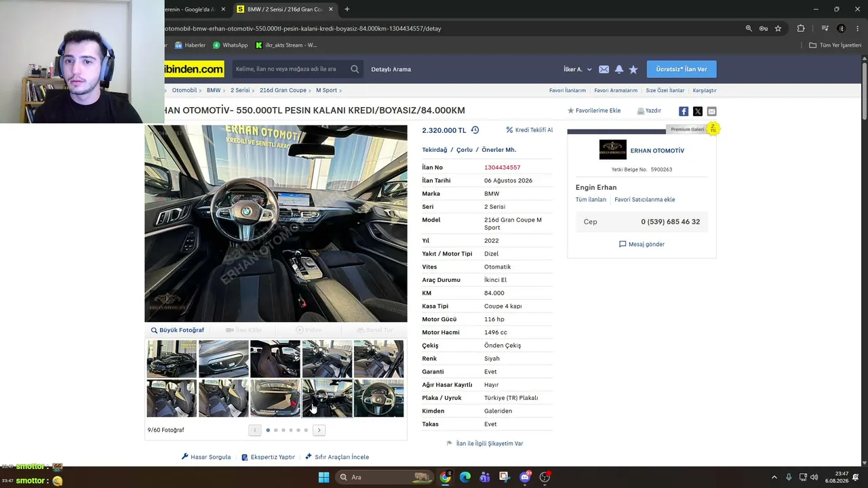Show hidden system tray icons chevron

tap(774, 477)
